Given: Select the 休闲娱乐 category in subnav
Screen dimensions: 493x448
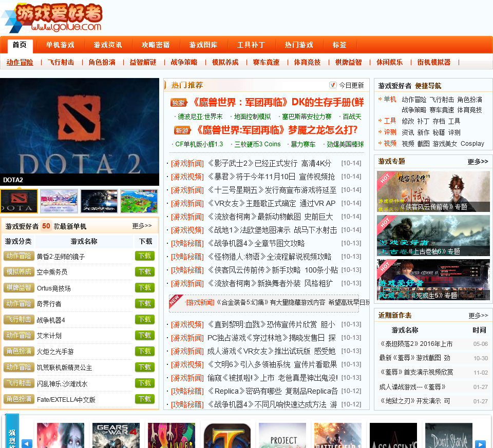Looking at the screenshot, I should [390, 62].
